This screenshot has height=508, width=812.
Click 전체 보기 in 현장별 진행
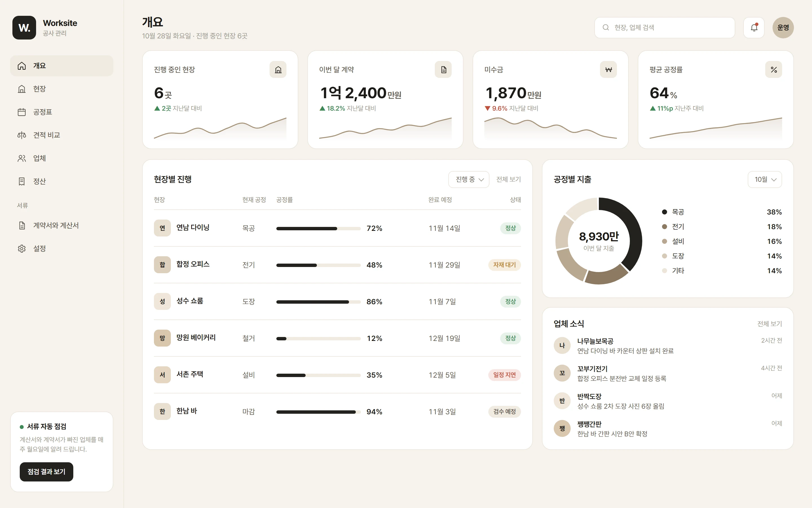click(x=508, y=179)
